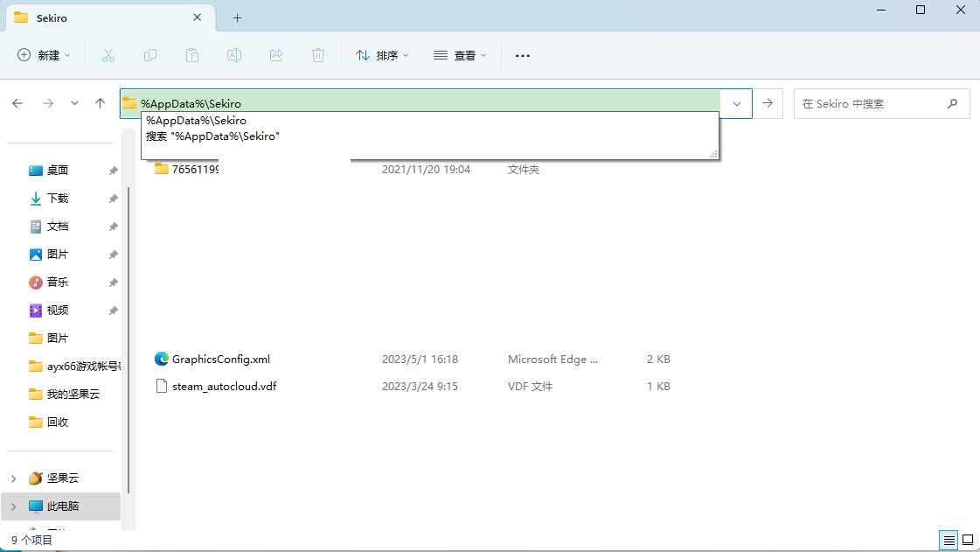980x552 pixels.
Task: Click the search magnifier icon
Action: (952, 104)
